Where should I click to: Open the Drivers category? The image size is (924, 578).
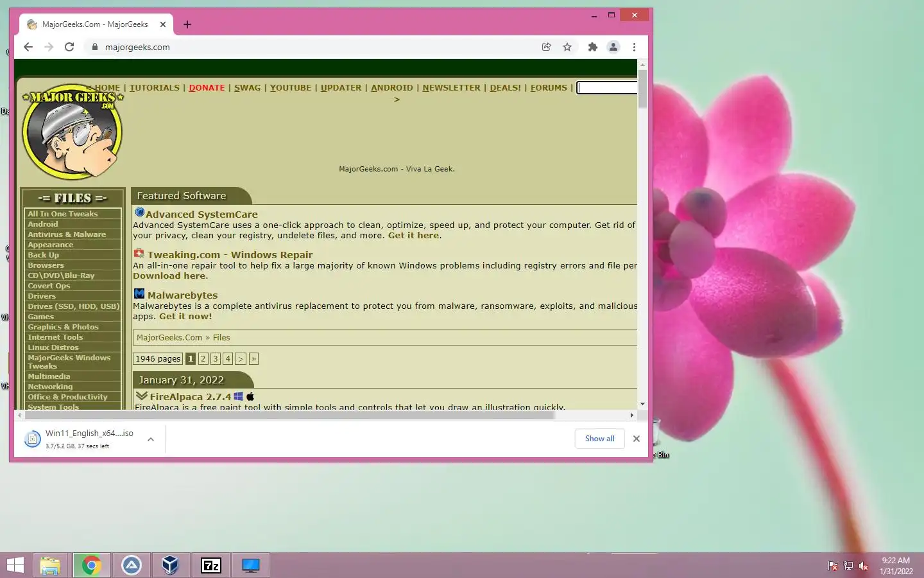[42, 296]
